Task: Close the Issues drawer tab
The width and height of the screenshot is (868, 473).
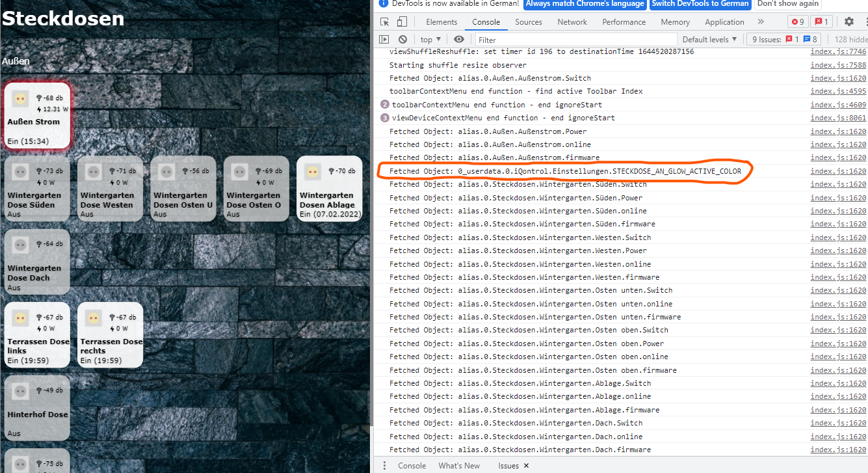Action: tap(526, 466)
